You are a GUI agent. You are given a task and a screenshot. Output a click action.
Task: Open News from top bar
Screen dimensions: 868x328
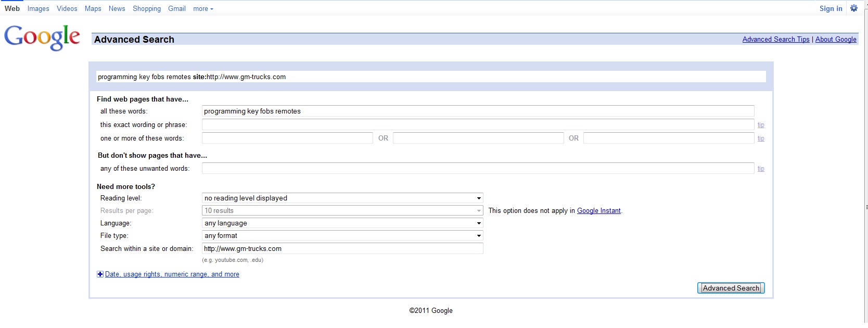(117, 9)
